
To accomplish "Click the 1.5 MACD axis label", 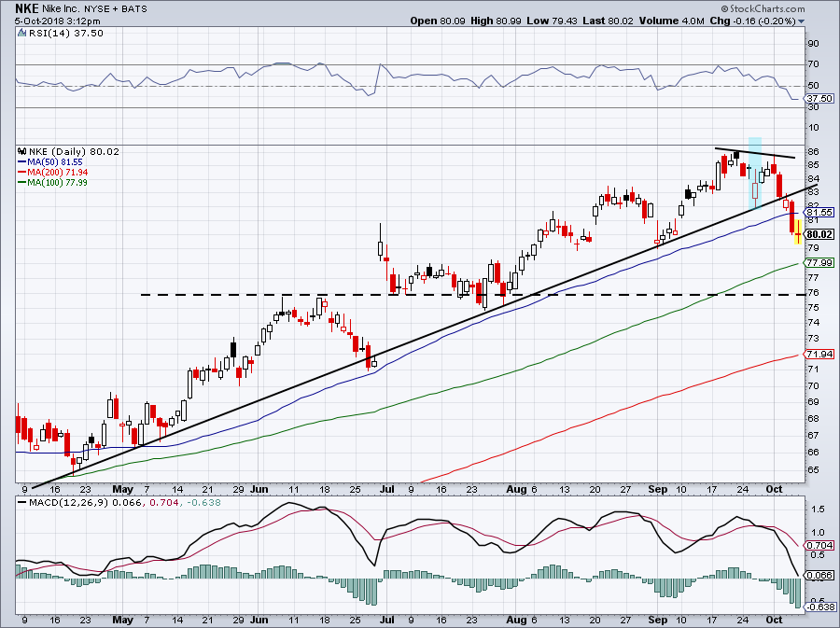I will [817, 509].
